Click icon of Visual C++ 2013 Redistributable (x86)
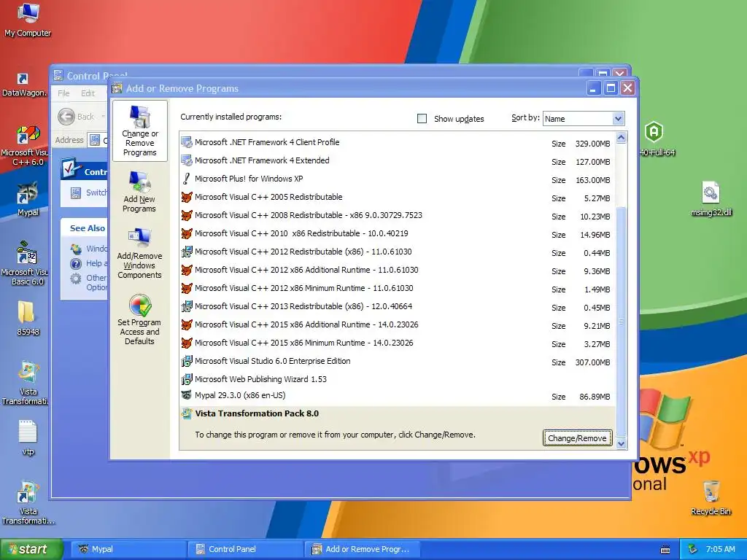 coord(187,306)
